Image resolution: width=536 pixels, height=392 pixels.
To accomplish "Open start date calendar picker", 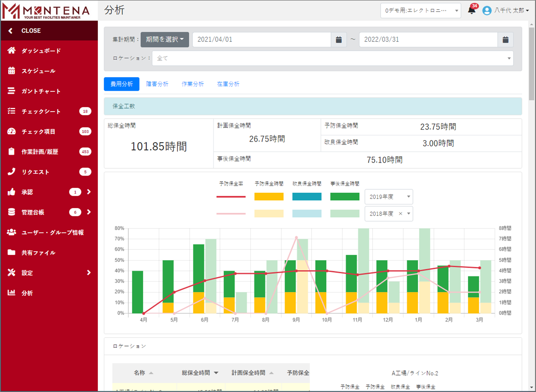I will 339,40.
